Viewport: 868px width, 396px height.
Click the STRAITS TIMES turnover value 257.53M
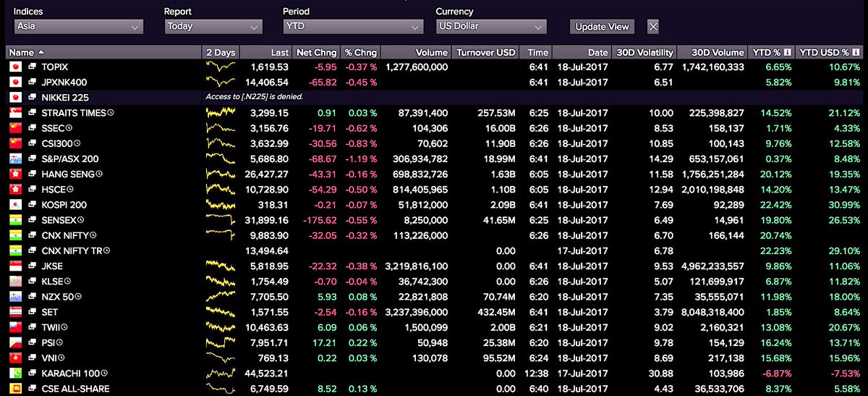497,113
